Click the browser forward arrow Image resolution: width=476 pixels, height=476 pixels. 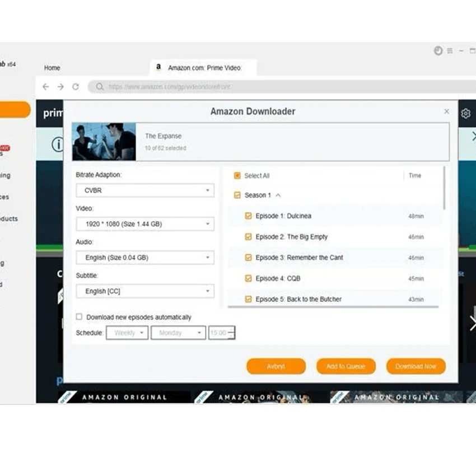coord(60,87)
